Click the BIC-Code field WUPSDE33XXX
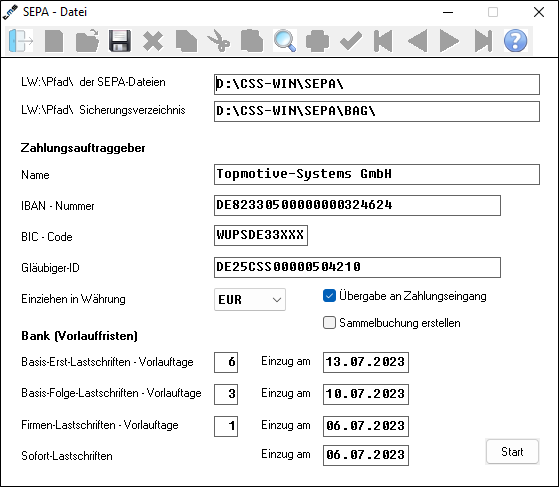Image resolution: width=559 pixels, height=487 pixels. [261, 235]
